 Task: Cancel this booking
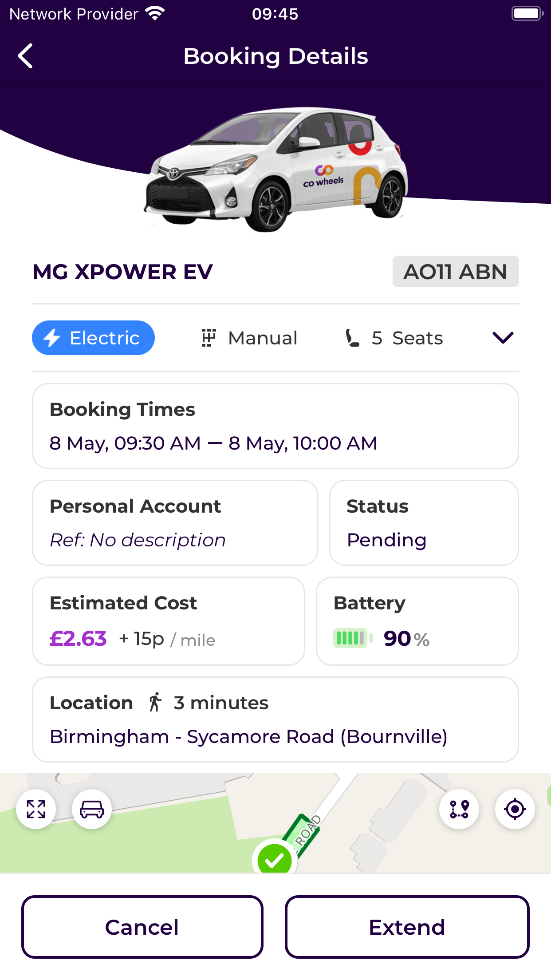(x=142, y=927)
